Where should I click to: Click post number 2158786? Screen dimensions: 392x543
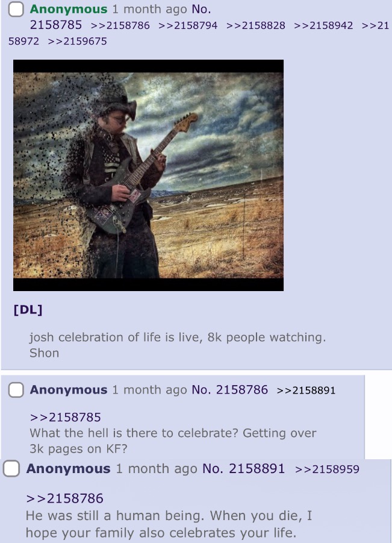pyautogui.click(x=242, y=389)
